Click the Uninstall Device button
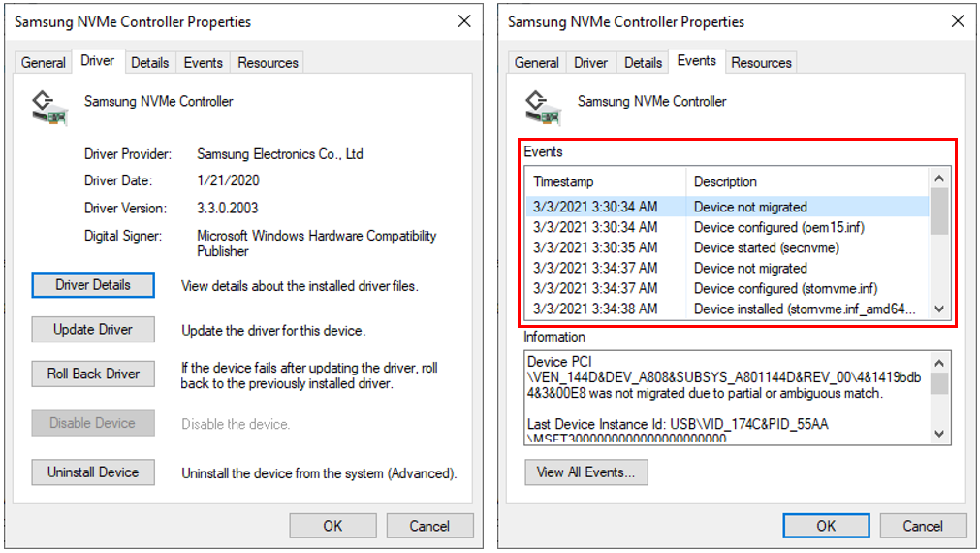 [93, 472]
